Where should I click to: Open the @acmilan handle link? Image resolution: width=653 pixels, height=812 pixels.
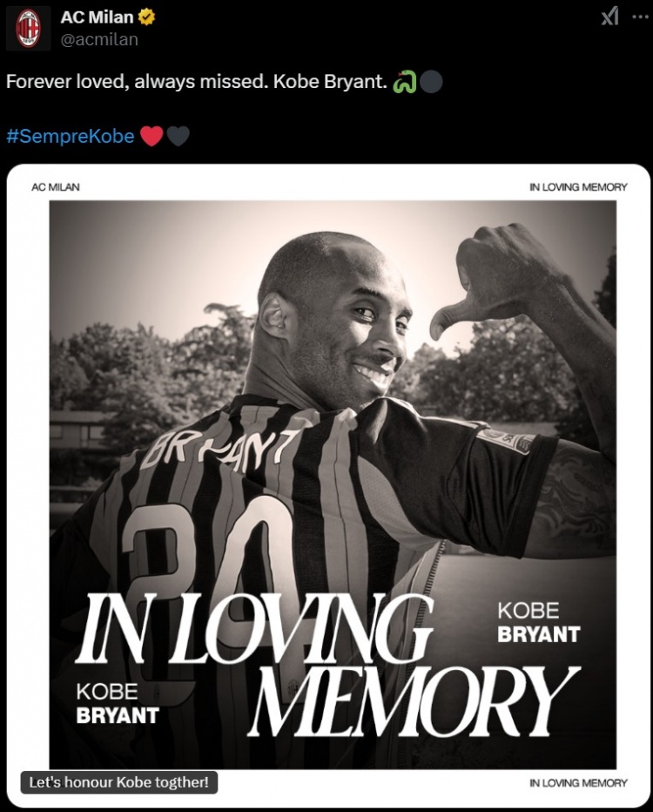pos(99,39)
